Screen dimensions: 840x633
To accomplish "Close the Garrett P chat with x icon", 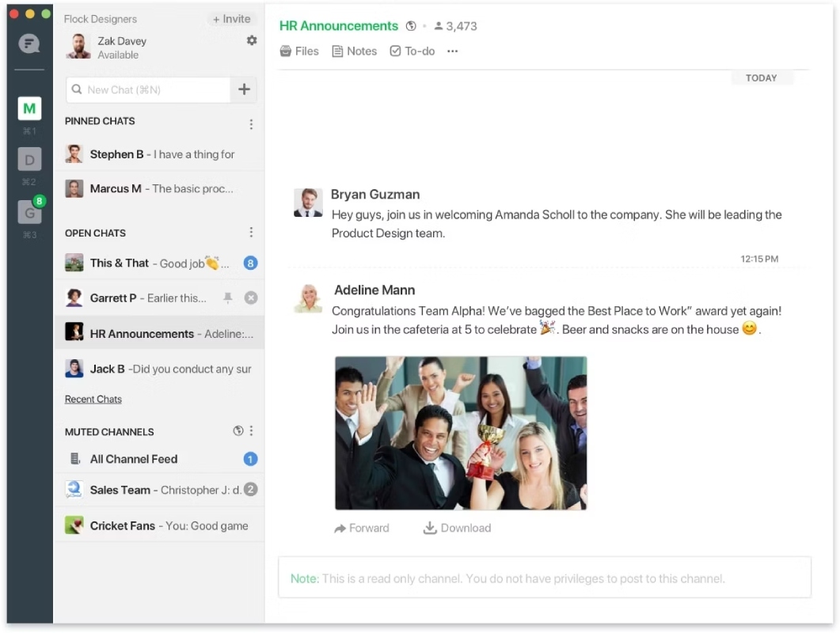I will pyautogui.click(x=251, y=298).
